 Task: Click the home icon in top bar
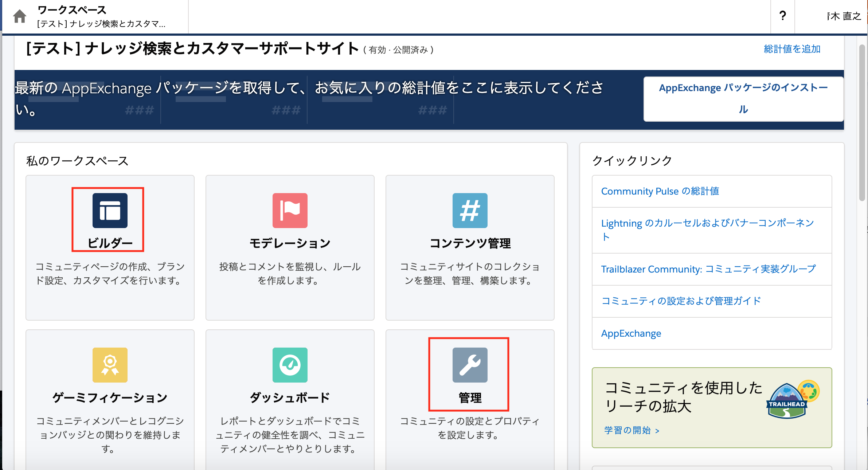pos(20,16)
